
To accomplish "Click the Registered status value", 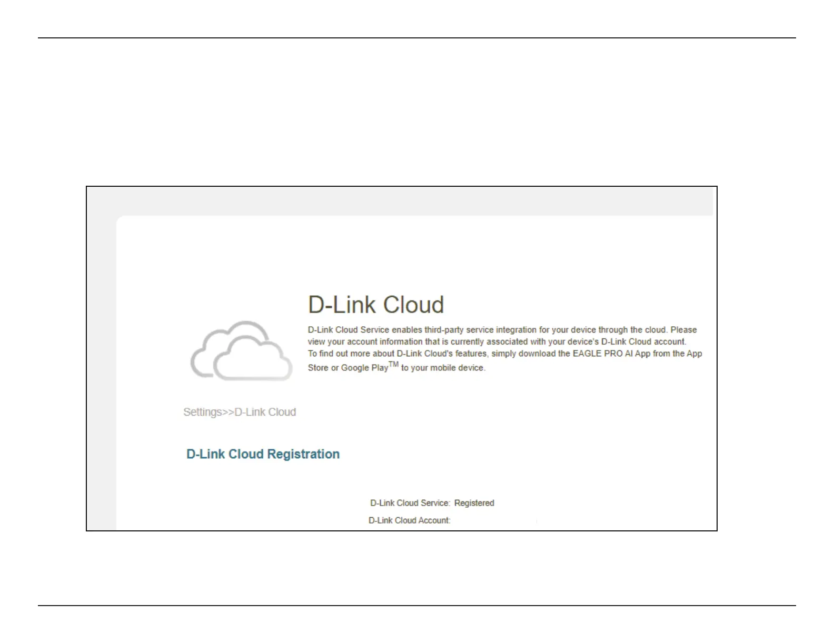I will point(474,503).
